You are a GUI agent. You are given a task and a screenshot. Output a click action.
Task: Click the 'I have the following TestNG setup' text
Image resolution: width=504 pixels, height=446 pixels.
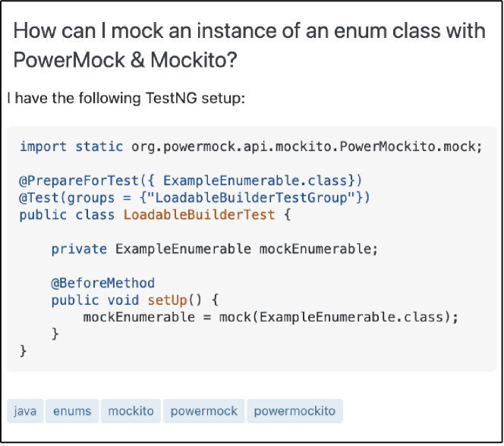125,99
